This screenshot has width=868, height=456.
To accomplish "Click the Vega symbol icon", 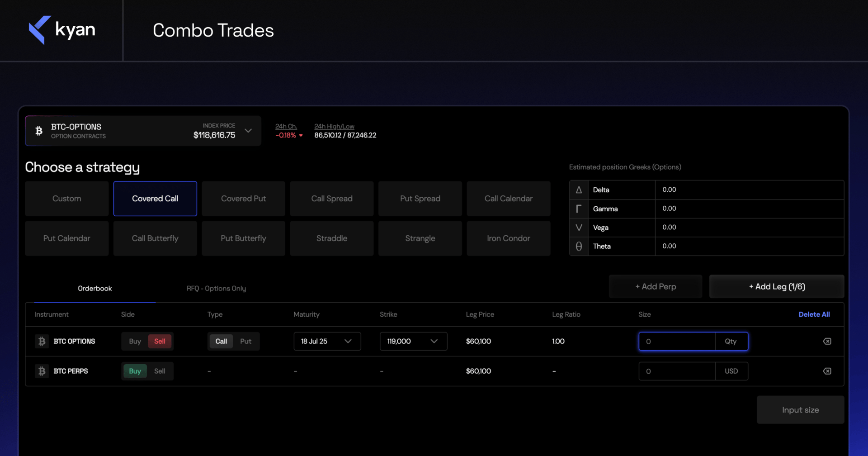I will click(x=579, y=228).
